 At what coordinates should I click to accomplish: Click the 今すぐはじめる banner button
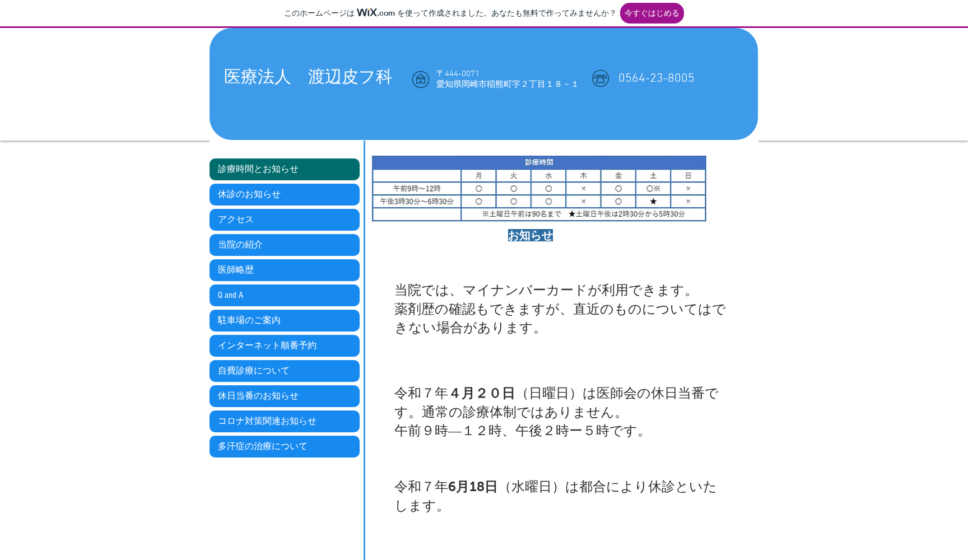click(x=651, y=13)
